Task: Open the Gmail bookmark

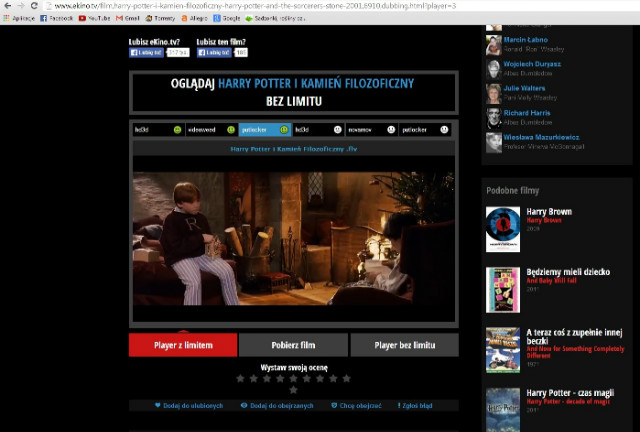Action: tap(128, 18)
